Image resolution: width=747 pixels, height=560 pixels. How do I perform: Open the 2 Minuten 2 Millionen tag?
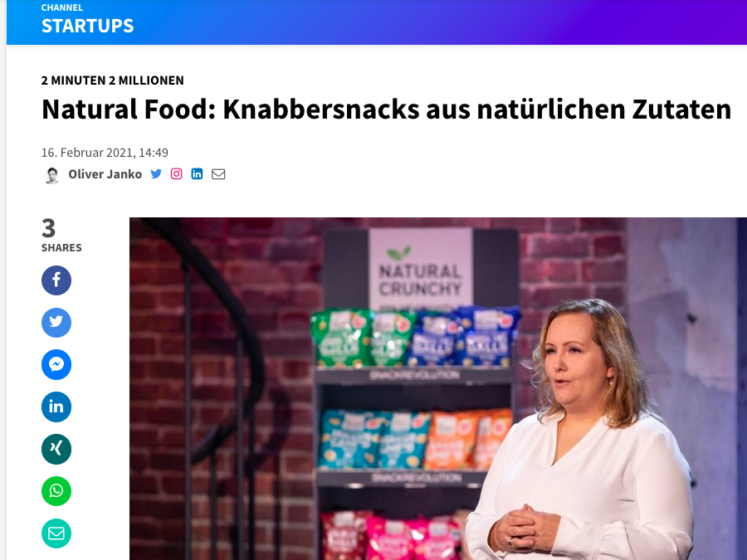pos(112,80)
